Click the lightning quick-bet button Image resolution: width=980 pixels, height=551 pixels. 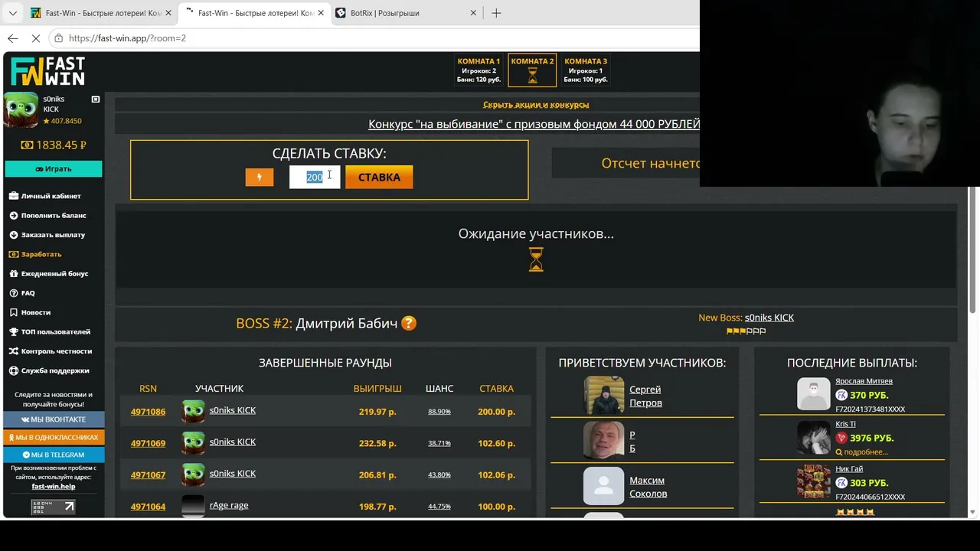coord(259,177)
